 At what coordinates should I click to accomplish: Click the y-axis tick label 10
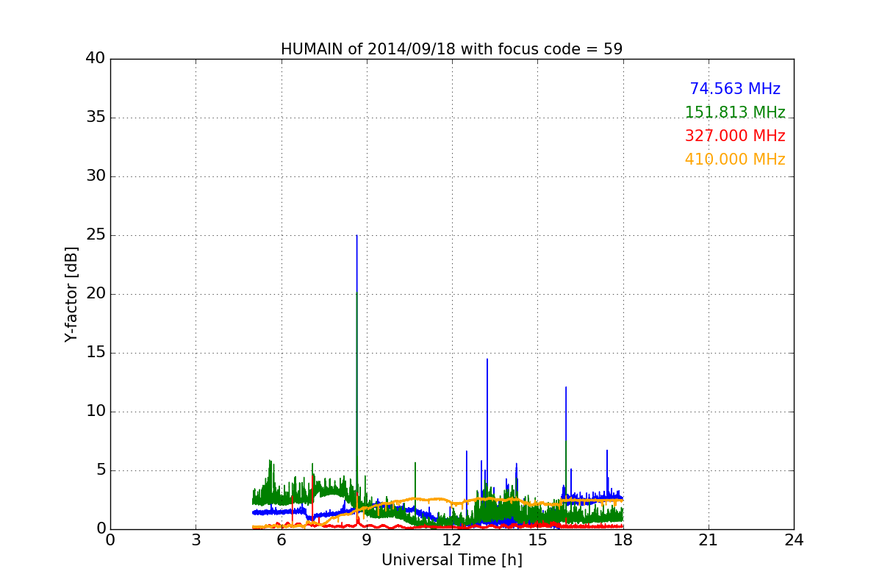96,412
